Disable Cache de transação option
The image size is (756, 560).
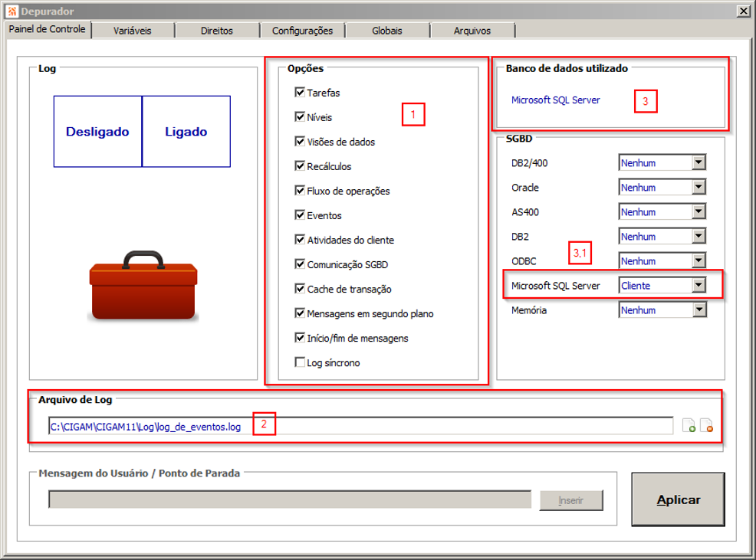300,289
